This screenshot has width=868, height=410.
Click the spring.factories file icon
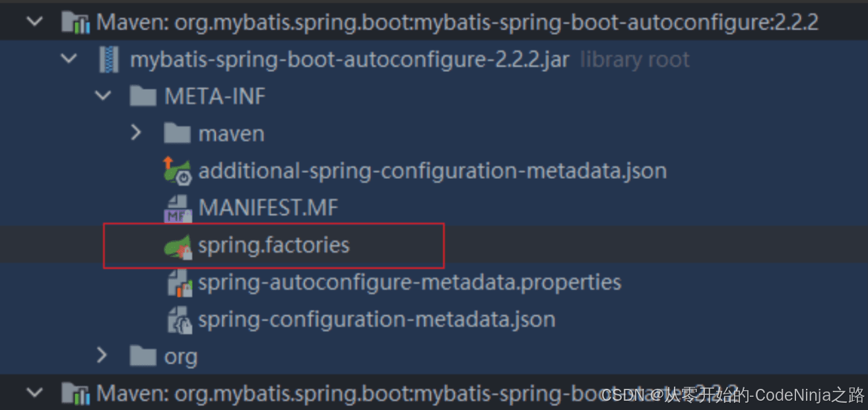(x=178, y=246)
